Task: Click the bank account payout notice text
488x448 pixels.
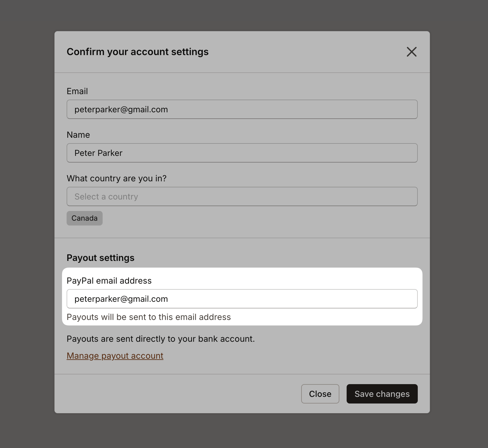Action: 160,339
